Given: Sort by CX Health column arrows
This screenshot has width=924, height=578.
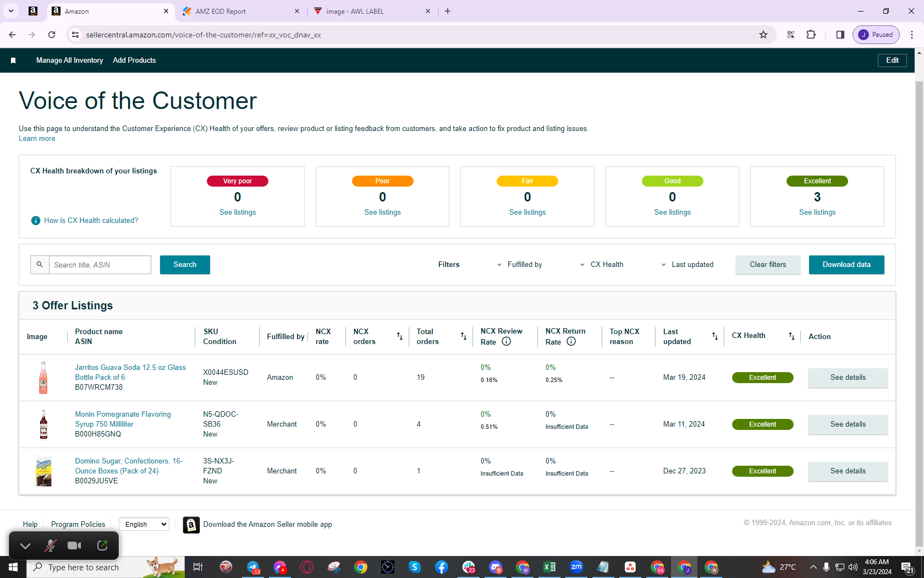Looking at the screenshot, I should click(x=791, y=336).
